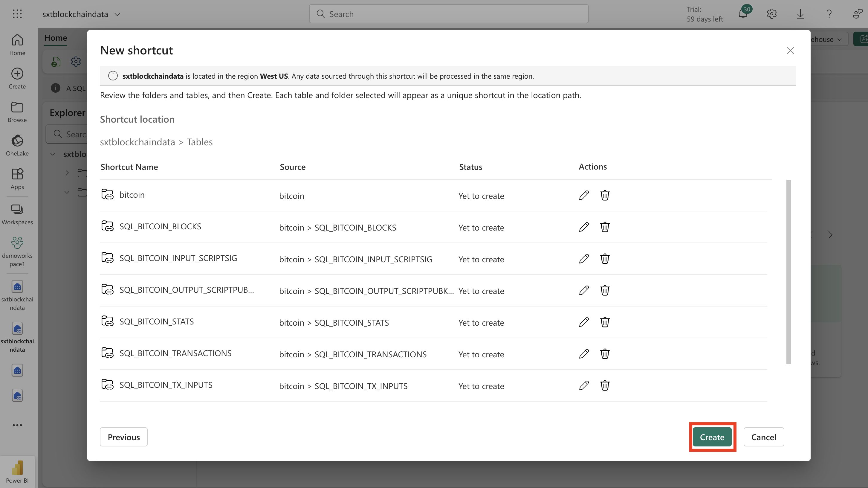Expand the sxtblockchaindata workspace dropdown

click(x=117, y=14)
